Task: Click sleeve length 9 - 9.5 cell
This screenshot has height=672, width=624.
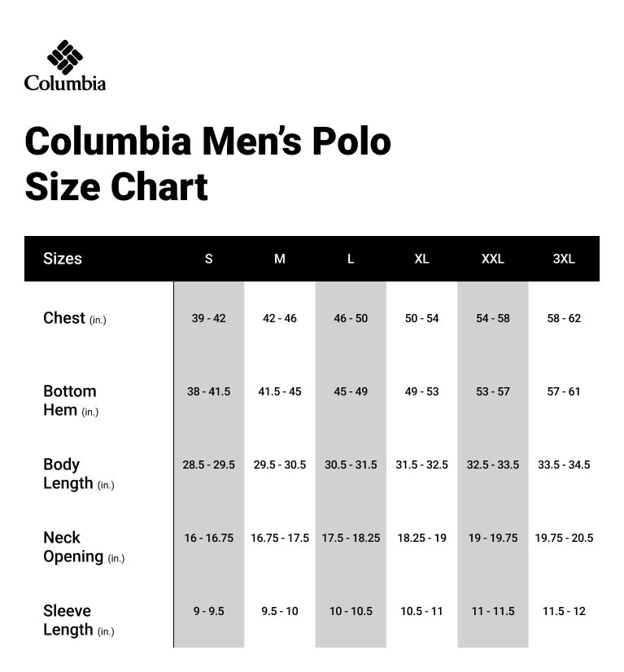Action: coord(208,611)
